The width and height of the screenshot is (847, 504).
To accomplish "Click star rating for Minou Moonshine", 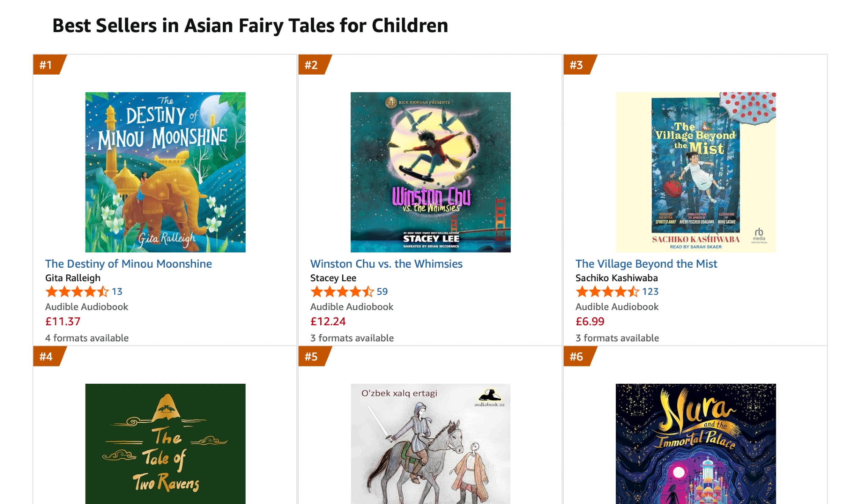I will [x=77, y=292].
